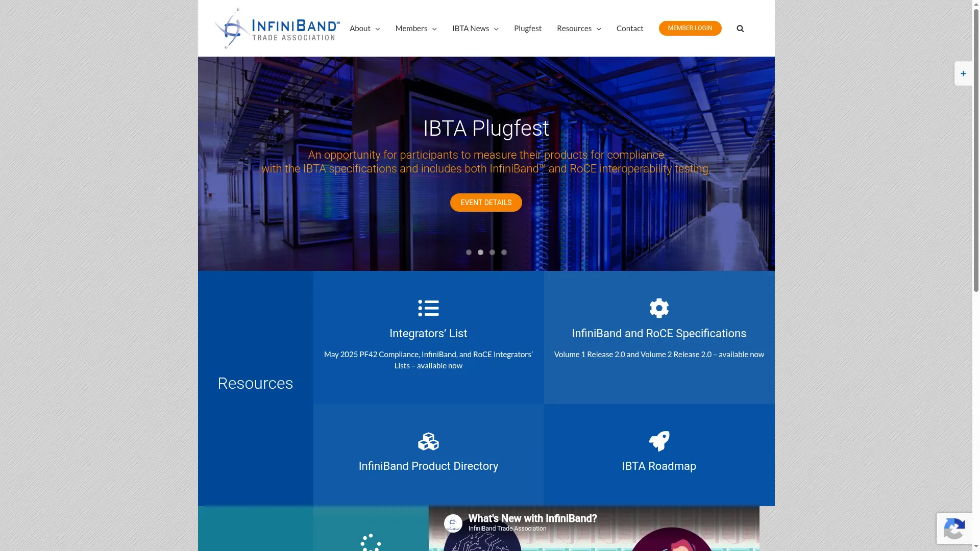This screenshot has height=551, width=980.
Task: Go to the Contact page
Action: click(x=630, y=29)
